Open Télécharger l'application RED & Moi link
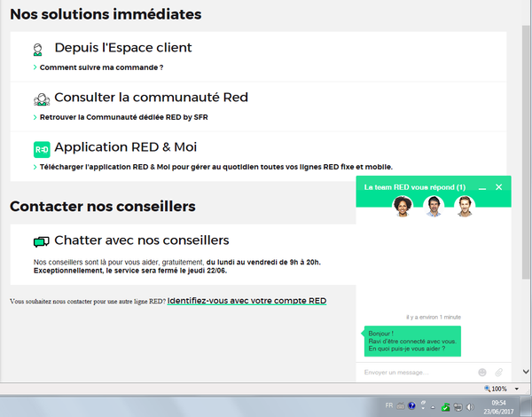The width and height of the screenshot is (532, 417). point(216,167)
